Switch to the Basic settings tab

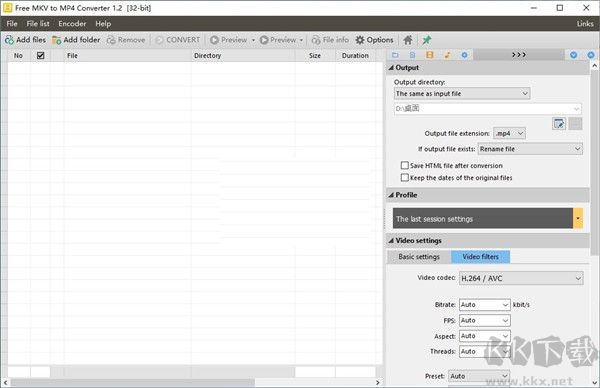(x=419, y=257)
